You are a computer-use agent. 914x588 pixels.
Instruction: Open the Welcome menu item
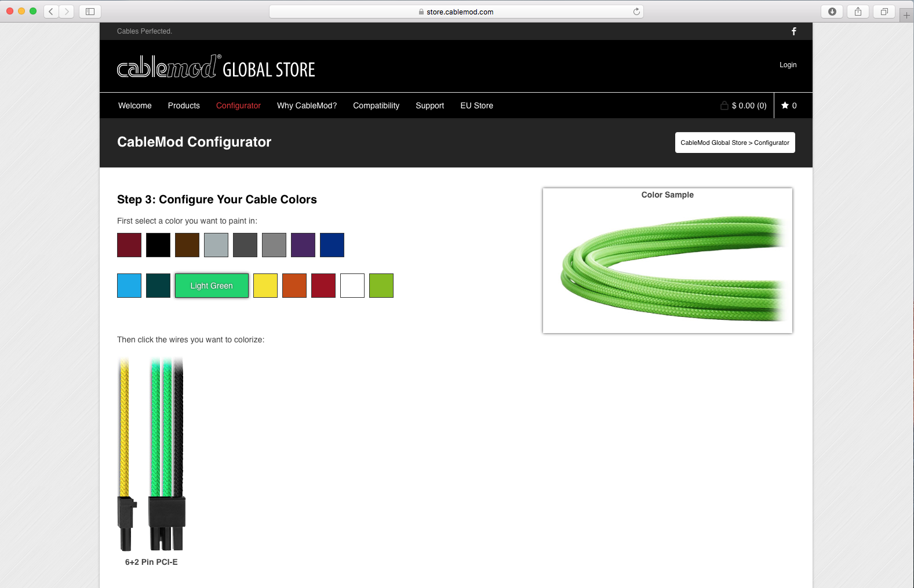[135, 105]
